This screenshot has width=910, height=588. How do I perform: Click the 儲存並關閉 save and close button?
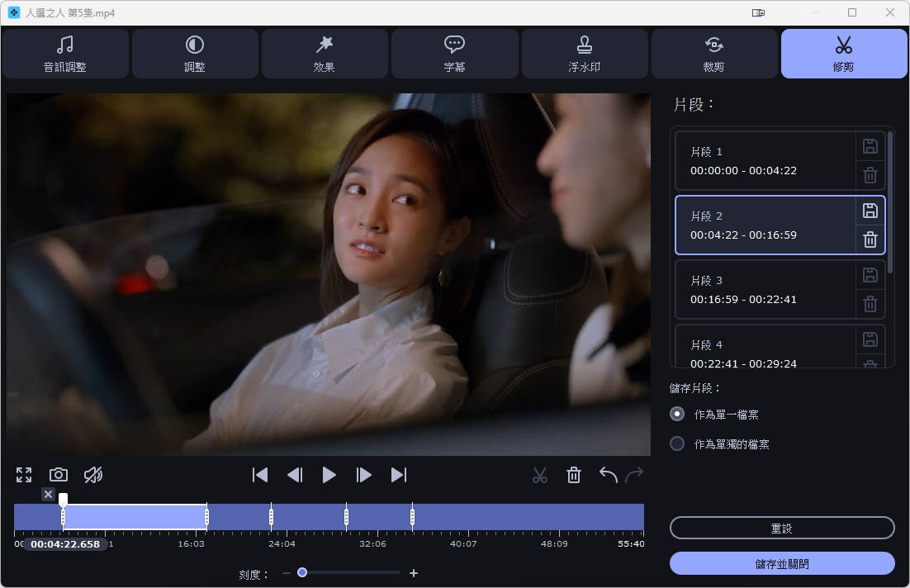click(x=782, y=563)
